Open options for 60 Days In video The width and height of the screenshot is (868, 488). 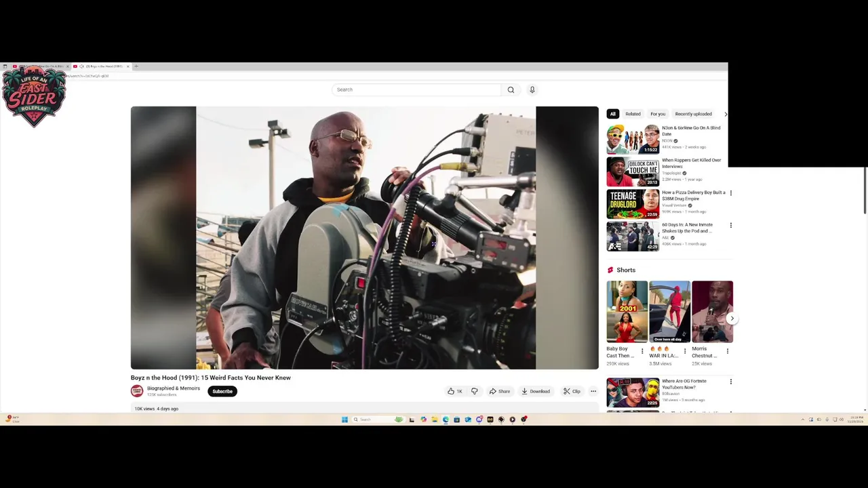730,225
